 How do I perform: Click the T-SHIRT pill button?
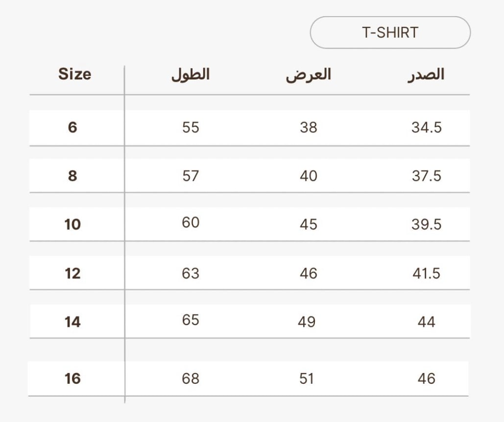[x=390, y=32]
